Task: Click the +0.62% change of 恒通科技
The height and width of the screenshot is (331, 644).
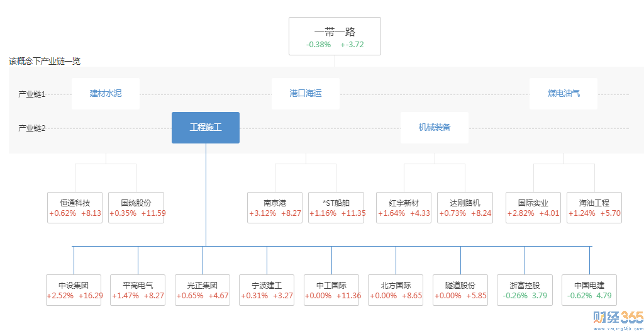Action: (x=62, y=213)
